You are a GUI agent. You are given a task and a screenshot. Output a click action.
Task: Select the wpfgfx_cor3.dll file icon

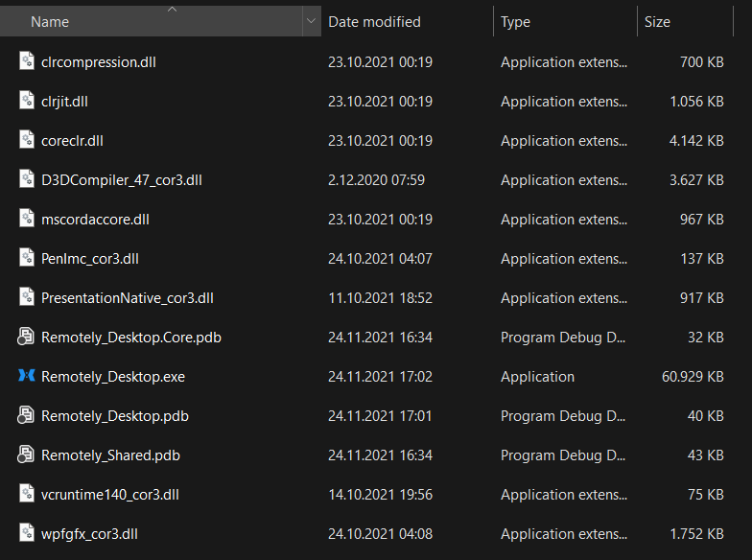[27, 533]
